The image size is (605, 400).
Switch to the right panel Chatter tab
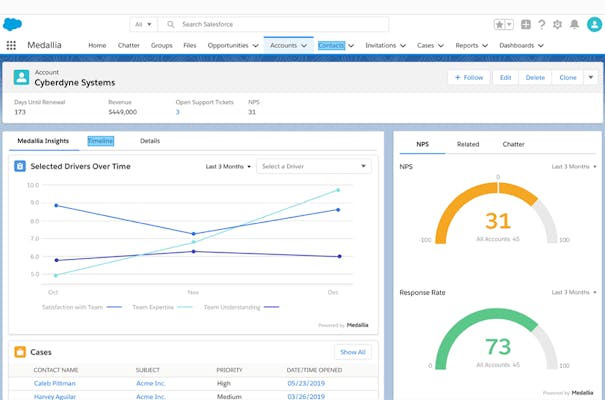pos(513,144)
